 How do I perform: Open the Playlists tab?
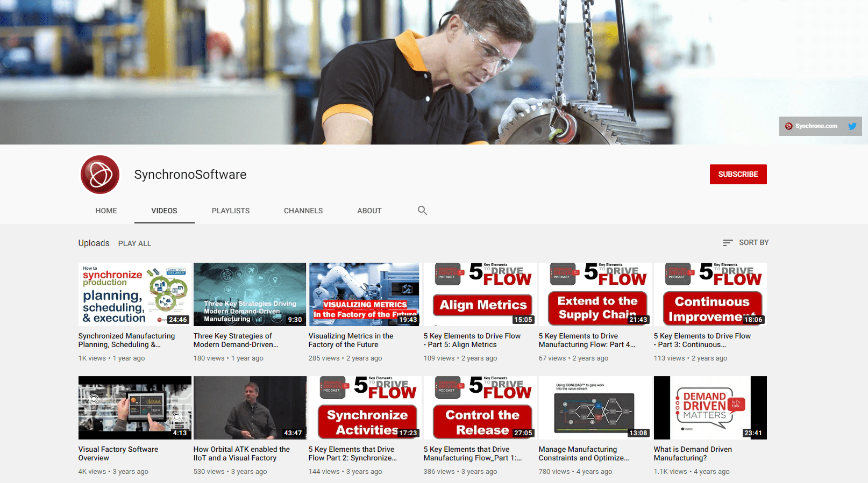point(230,211)
